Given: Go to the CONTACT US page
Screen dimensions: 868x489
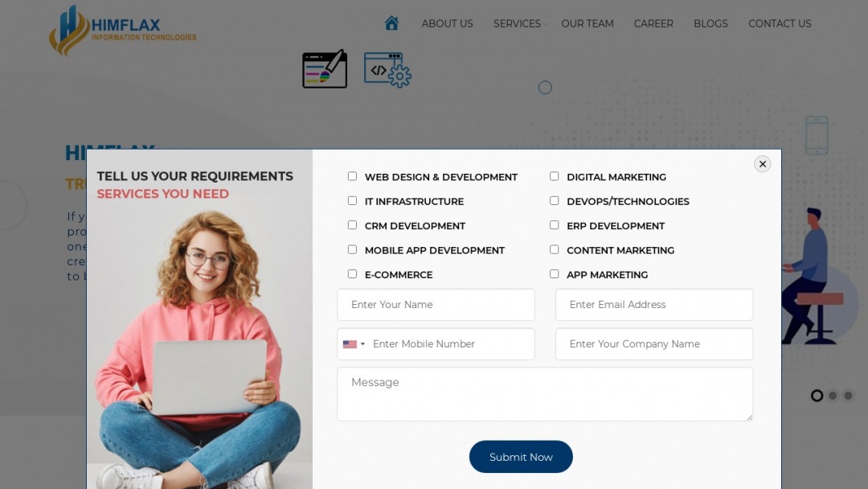Looking at the screenshot, I should (x=779, y=23).
